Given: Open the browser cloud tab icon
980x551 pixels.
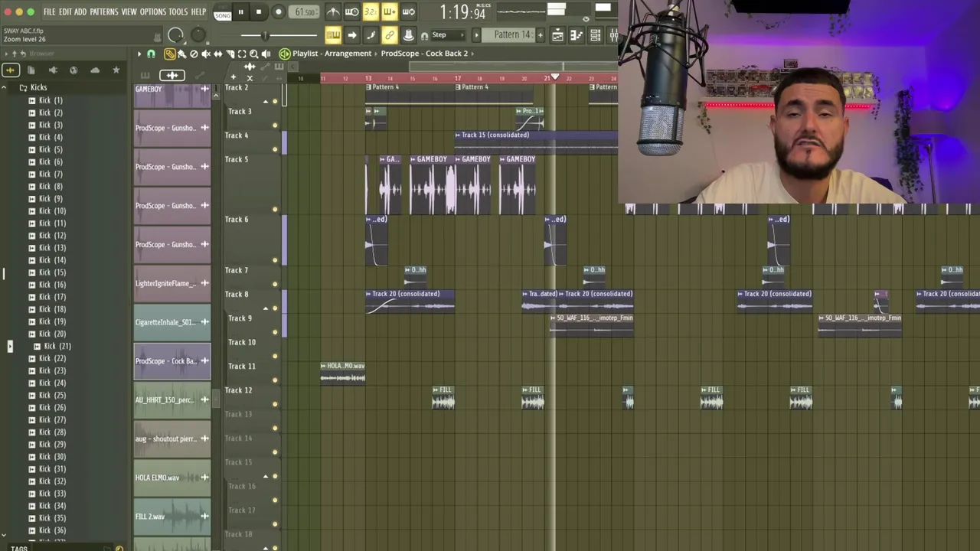Looking at the screenshot, I should tap(95, 70).
